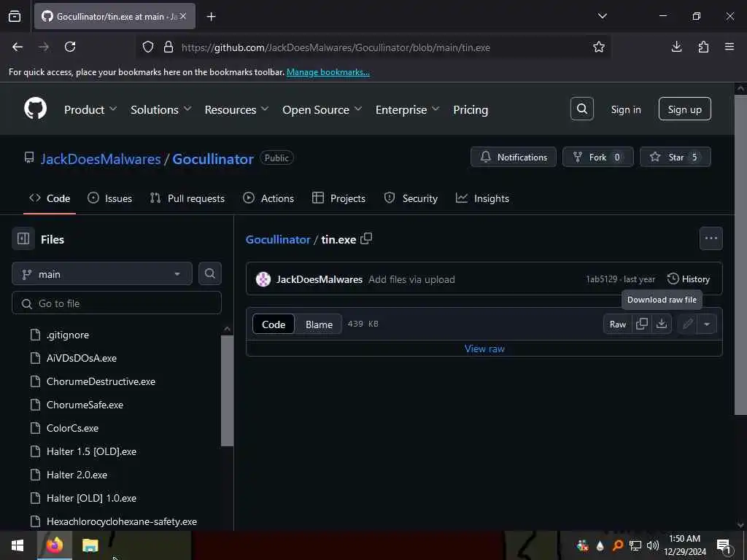The image size is (747, 560).
Task: Open commit History link
Action: point(689,279)
